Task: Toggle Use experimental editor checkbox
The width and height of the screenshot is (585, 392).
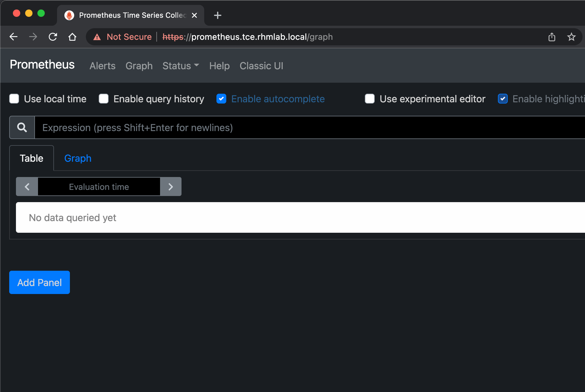Action: (370, 99)
